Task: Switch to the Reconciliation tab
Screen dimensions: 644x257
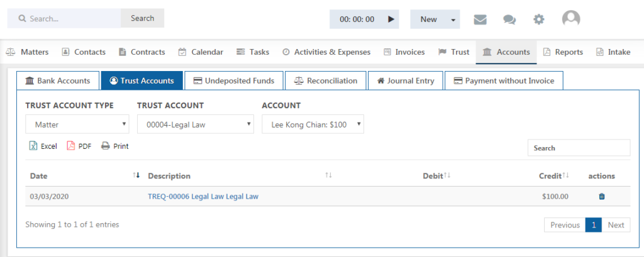Action: point(326,81)
